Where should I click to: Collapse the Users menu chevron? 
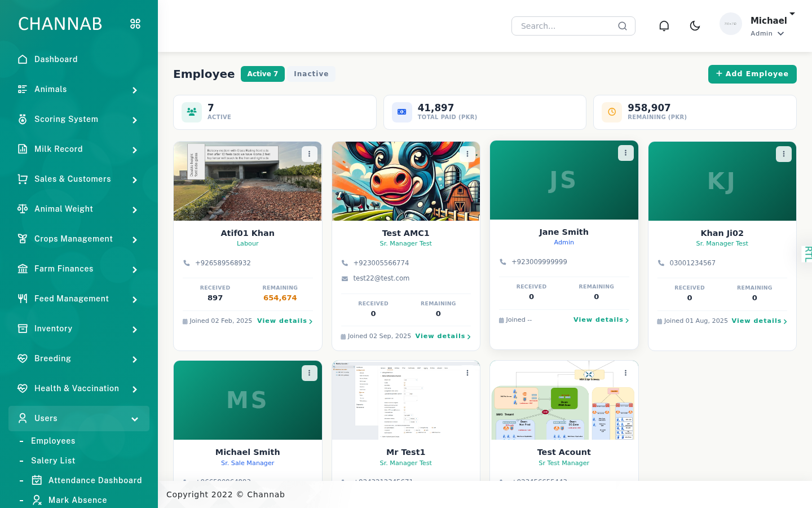pyautogui.click(x=135, y=419)
